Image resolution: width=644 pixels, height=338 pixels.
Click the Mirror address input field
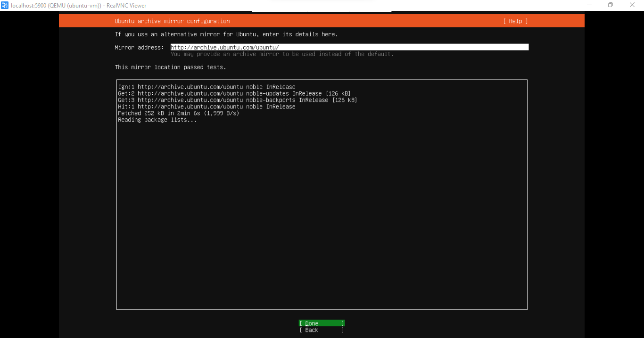[x=349, y=47]
